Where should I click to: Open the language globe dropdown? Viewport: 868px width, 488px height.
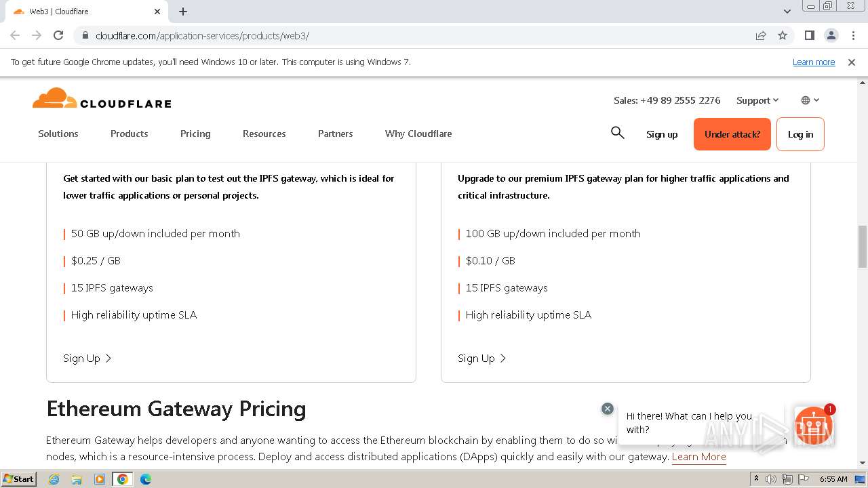(x=810, y=100)
